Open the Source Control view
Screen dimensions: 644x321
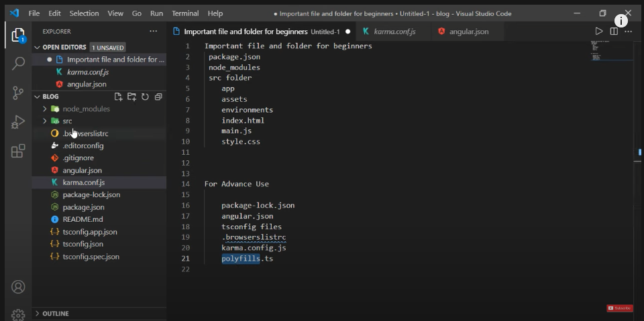click(18, 93)
